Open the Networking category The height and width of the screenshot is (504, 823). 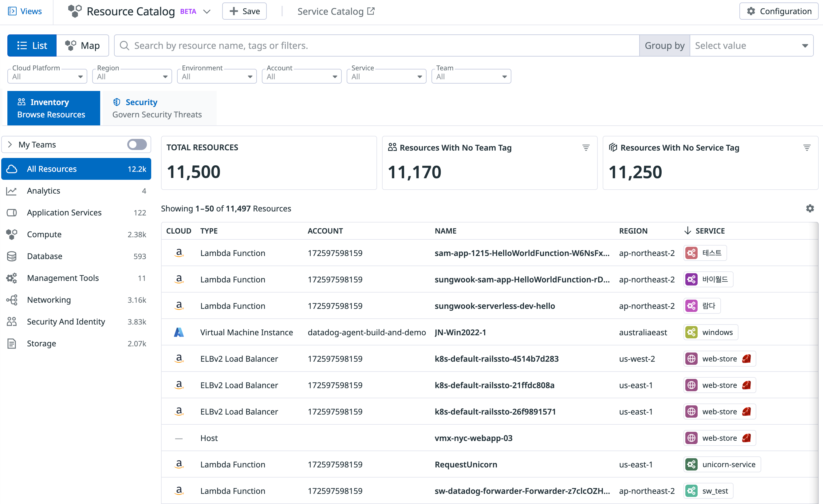tap(49, 300)
